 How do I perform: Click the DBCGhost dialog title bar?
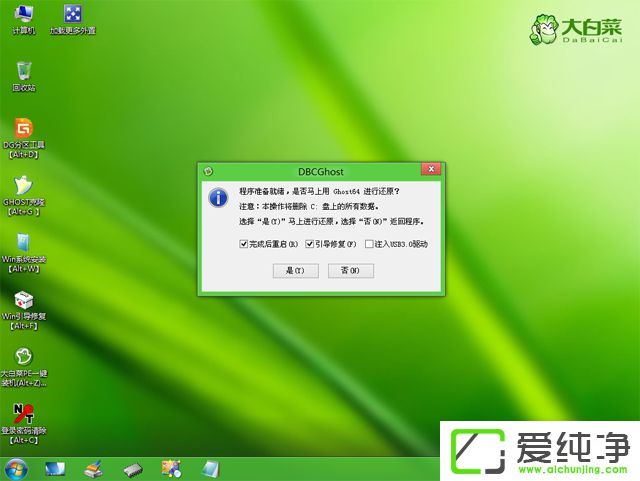click(x=320, y=170)
